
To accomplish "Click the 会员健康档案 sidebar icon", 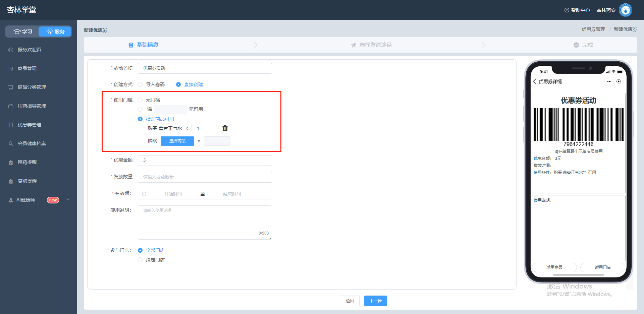I will (x=11, y=144).
